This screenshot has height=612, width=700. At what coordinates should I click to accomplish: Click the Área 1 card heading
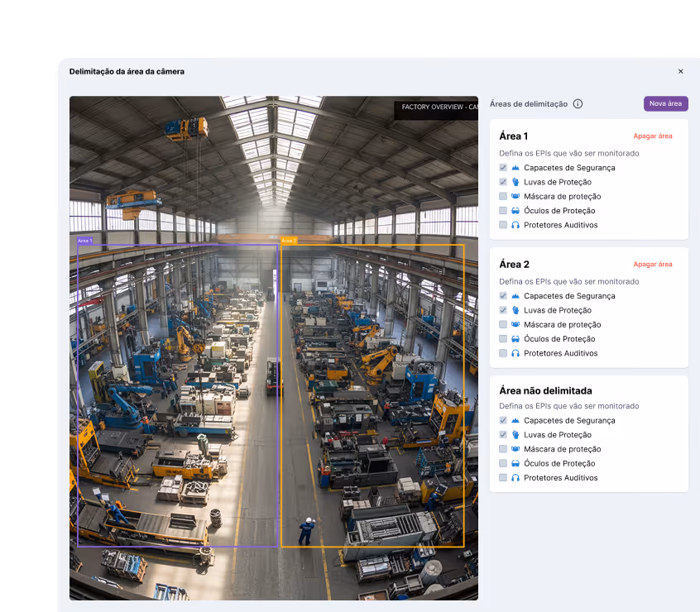pyautogui.click(x=513, y=136)
